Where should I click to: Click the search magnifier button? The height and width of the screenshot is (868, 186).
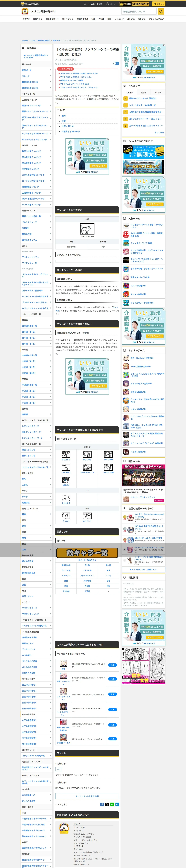pyautogui.click(x=161, y=11)
